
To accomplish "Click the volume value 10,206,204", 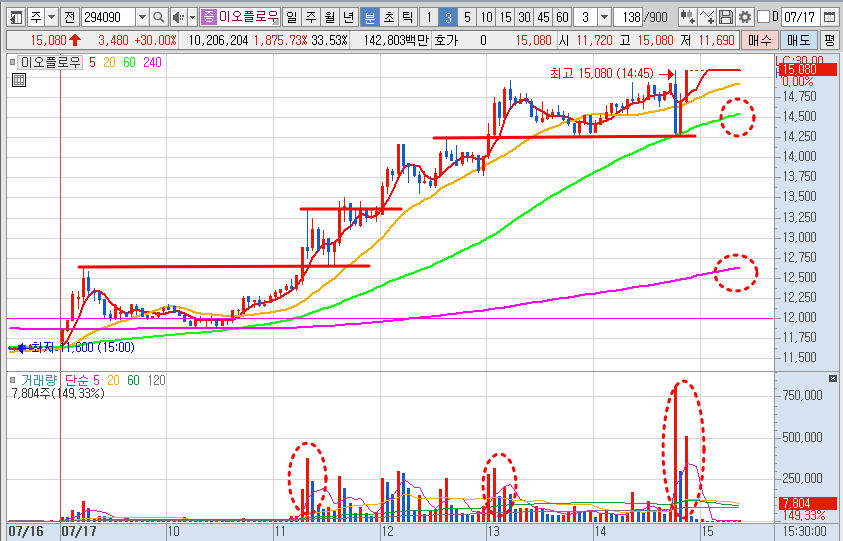I will [218, 40].
